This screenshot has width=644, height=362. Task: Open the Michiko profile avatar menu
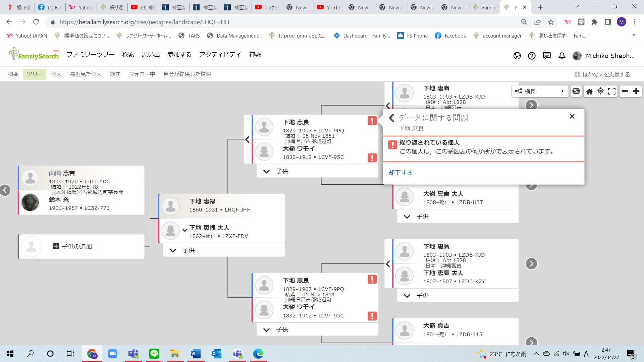pos(577,56)
